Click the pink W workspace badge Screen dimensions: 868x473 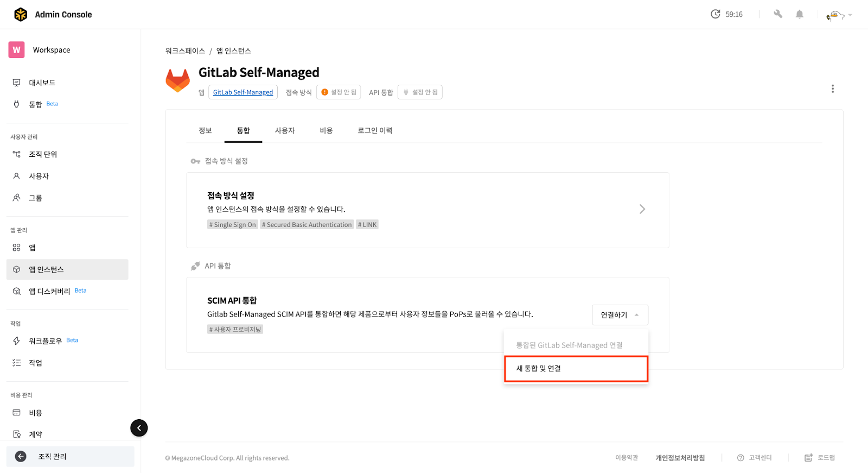(x=17, y=49)
